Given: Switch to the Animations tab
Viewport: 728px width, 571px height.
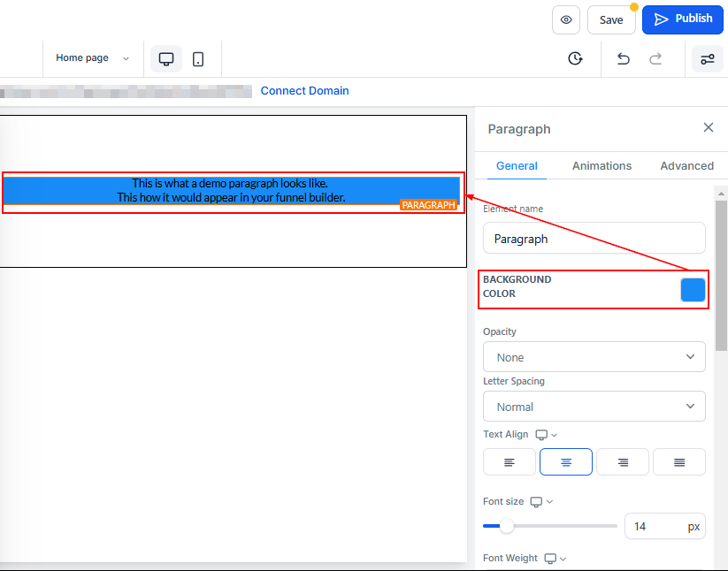Looking at the screenshot, I should [x=602, y=165].
